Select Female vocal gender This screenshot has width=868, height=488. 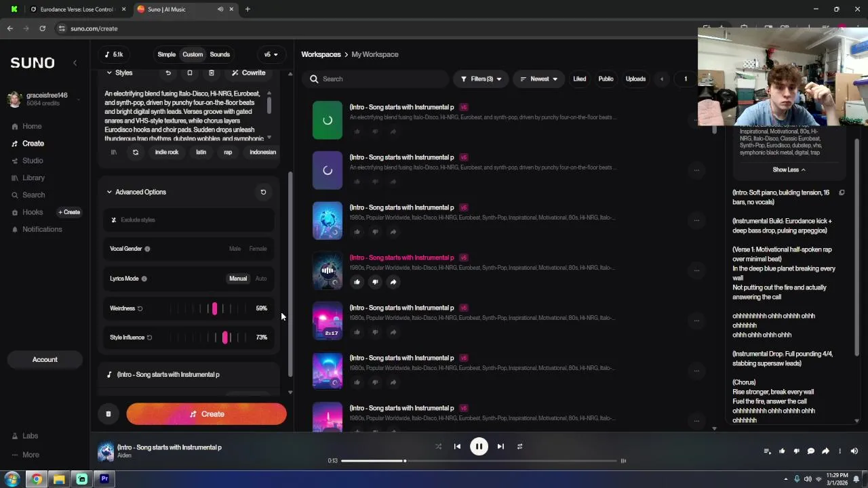(258, 249)
